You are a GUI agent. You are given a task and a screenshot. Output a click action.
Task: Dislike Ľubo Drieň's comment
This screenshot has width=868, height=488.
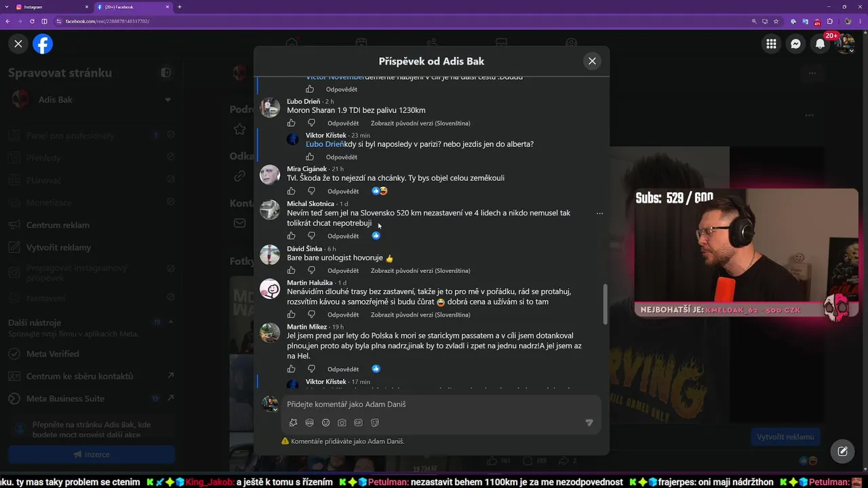tap(312, 123)
